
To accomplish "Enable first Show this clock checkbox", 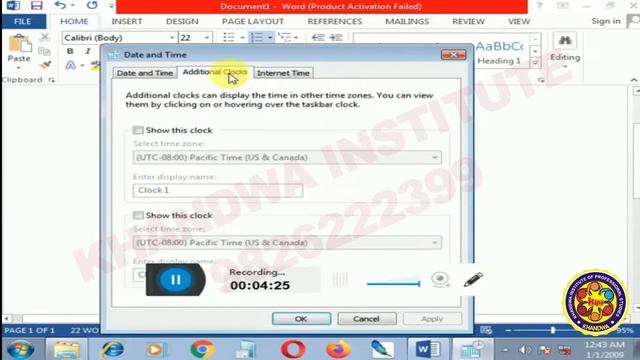I will [138, 130].
